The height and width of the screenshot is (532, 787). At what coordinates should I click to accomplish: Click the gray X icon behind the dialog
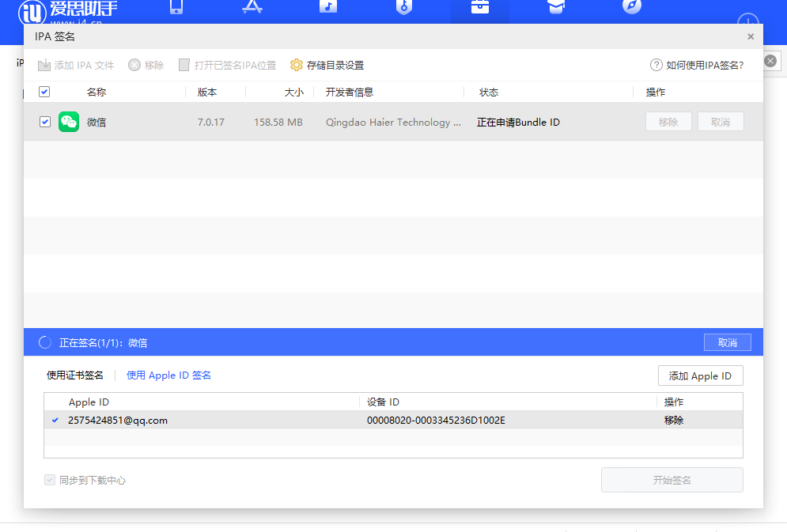[770, 61]
